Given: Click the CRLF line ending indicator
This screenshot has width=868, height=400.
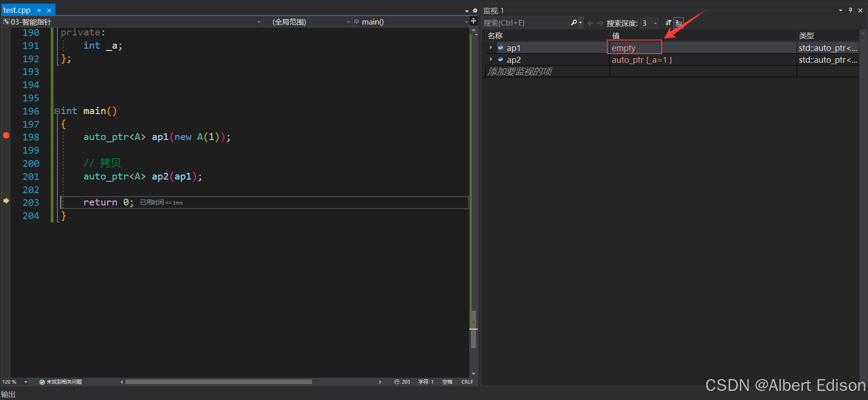Looking at the screenshot, I should [467, 382].
